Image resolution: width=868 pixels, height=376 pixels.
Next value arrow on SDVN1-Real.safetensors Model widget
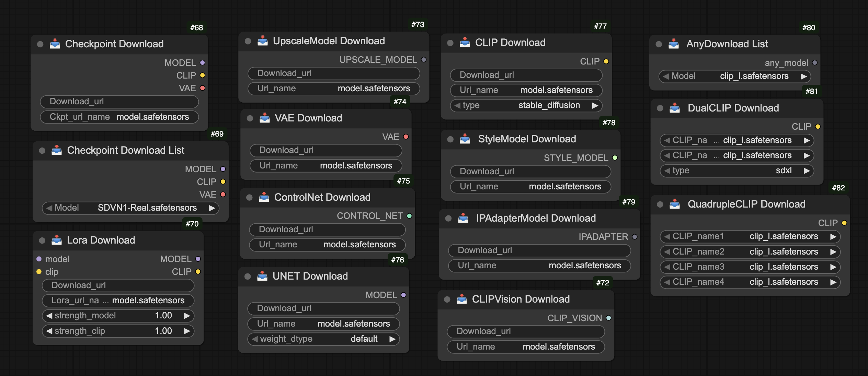point(212,208)
